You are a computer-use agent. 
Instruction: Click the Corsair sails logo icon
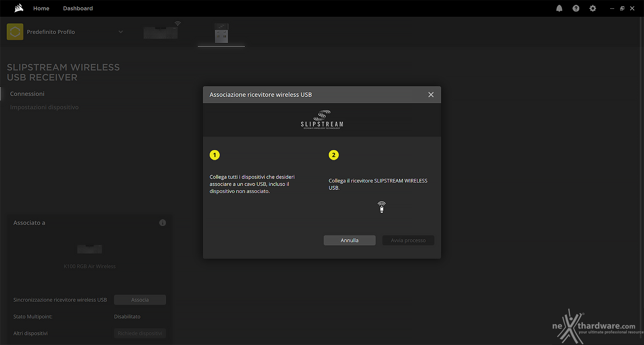point(19,8)
